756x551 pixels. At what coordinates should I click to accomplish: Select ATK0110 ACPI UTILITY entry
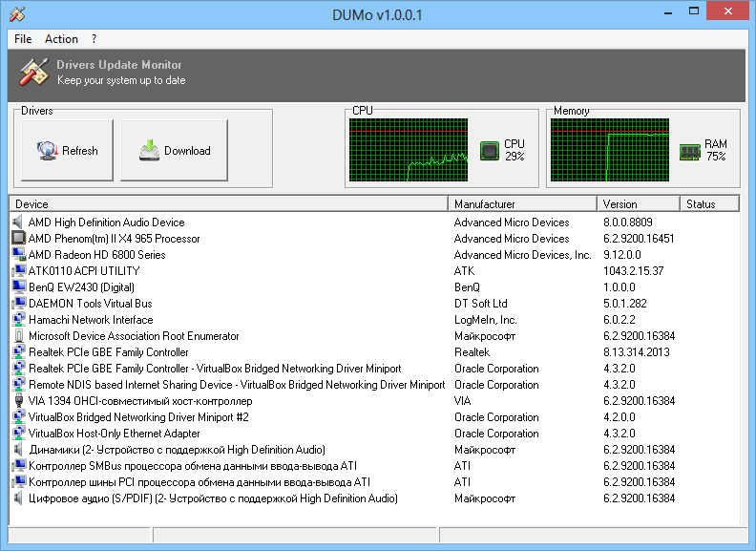(x=84, y=271)
